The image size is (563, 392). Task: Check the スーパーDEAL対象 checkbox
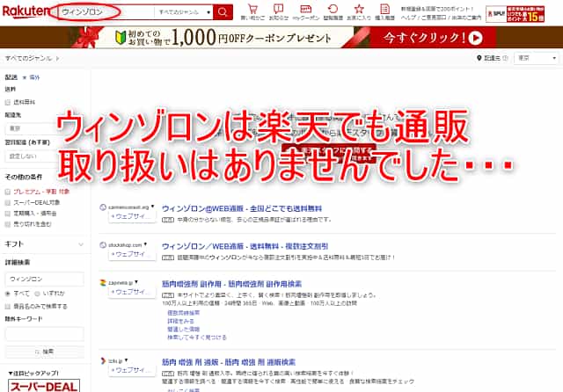click(8, 203)
